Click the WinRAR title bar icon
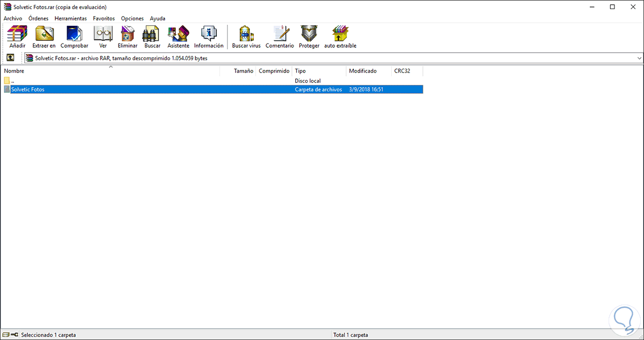The height and width of the screenshot is (340, 644). (x=7, y=7)
